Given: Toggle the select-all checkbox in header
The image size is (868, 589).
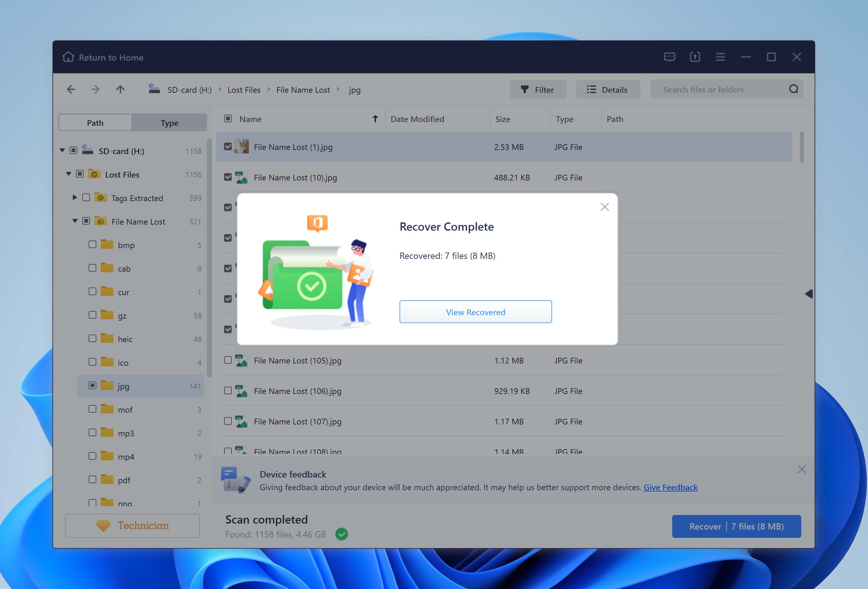Looking at the screenshot, I should (228, 119).
